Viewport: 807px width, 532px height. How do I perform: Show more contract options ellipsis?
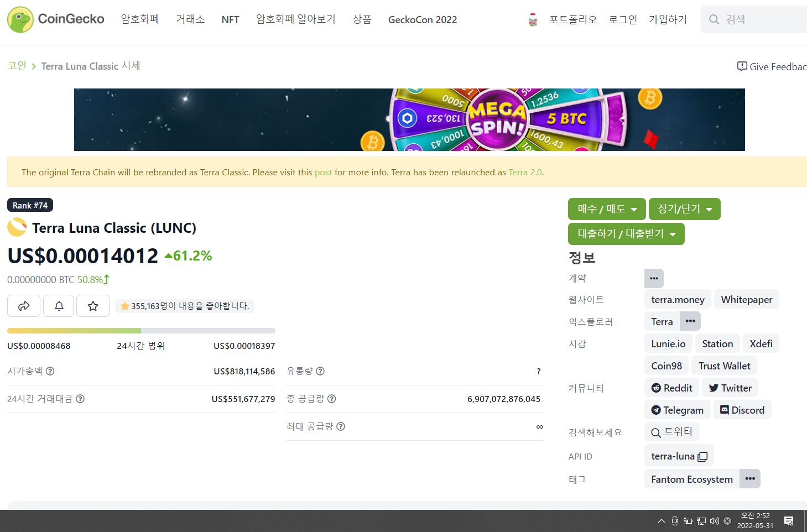coord(654,278)
